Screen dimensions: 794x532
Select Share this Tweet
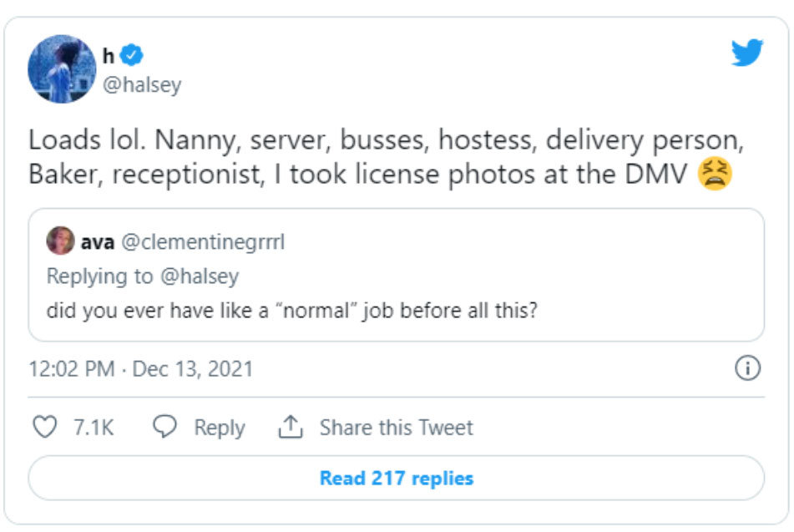(396, 428)
